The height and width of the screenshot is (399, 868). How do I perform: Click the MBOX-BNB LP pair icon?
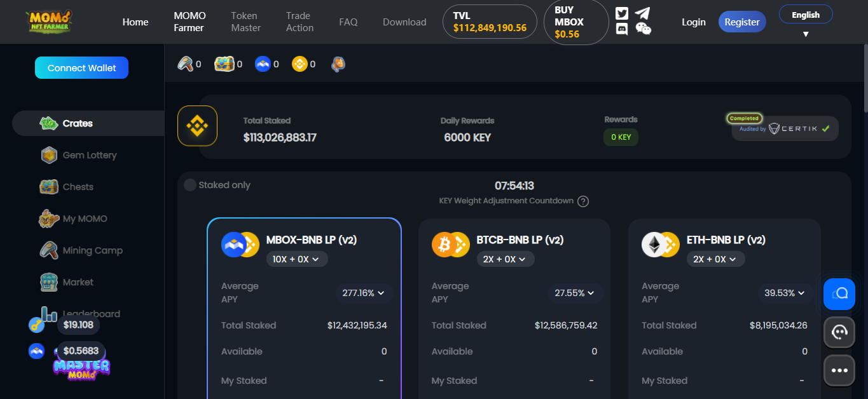point(240,245)
